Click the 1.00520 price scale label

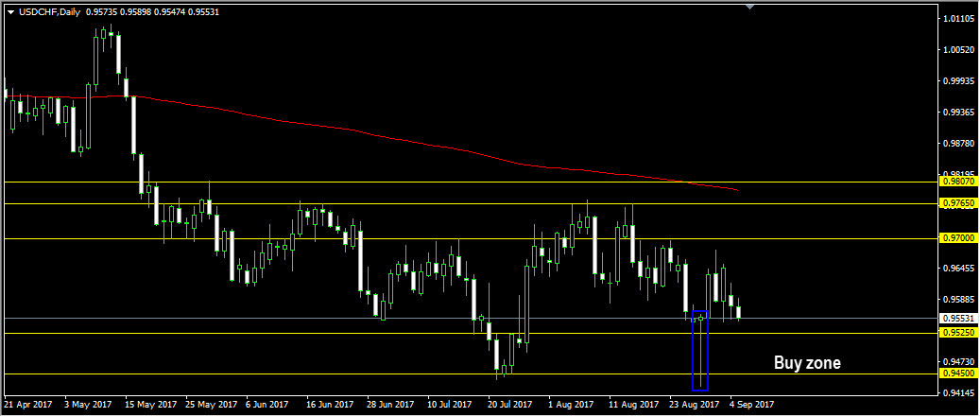click(960, 51)
